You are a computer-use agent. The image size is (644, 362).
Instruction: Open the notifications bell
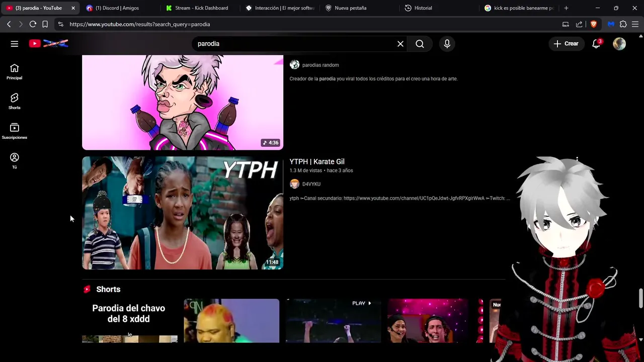596,44
